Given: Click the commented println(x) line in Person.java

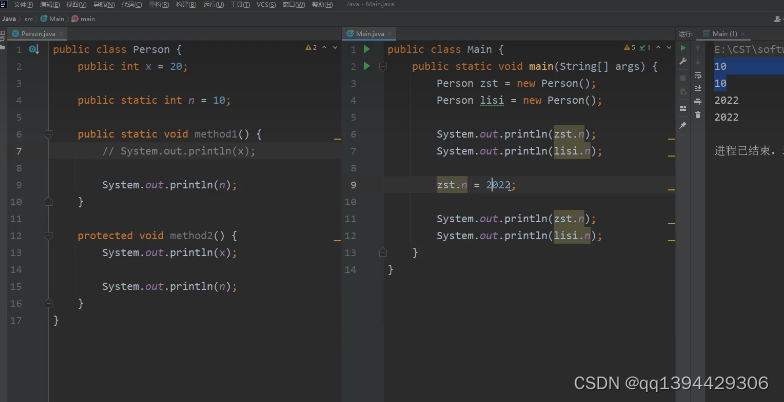Looking at the screenshot, I should pos(178,150).
